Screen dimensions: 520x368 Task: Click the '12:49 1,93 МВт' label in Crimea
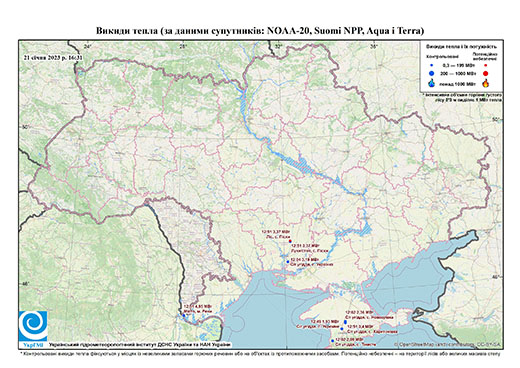(325, 321)
